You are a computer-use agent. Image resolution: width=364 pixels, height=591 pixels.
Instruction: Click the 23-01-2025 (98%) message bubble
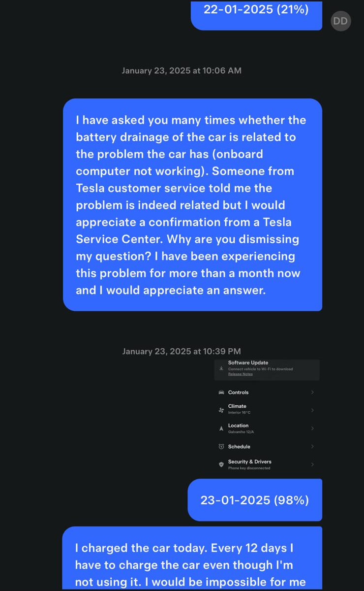pos(255,500)
